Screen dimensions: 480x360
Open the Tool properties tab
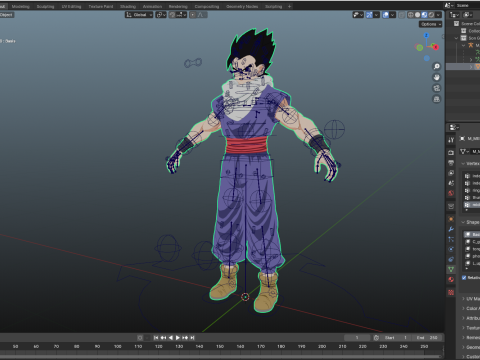(x=451, y=140)
